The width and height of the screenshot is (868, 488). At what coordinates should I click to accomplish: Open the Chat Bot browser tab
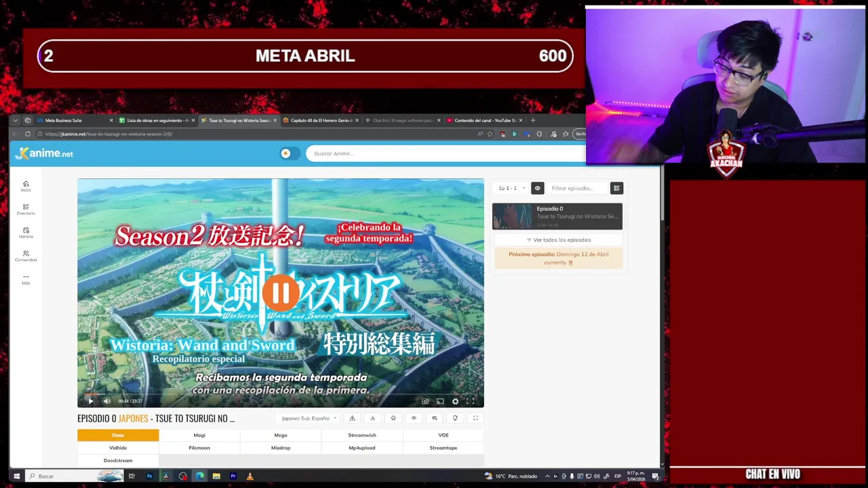pos(403,121)
